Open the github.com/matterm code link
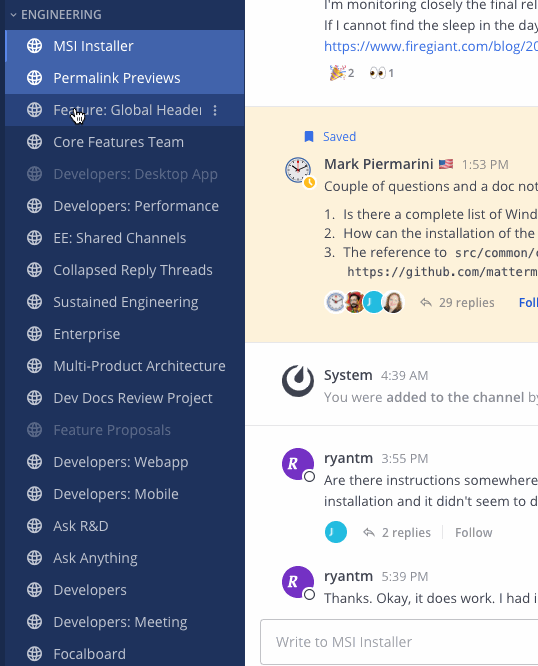 (x=442, y=271)
